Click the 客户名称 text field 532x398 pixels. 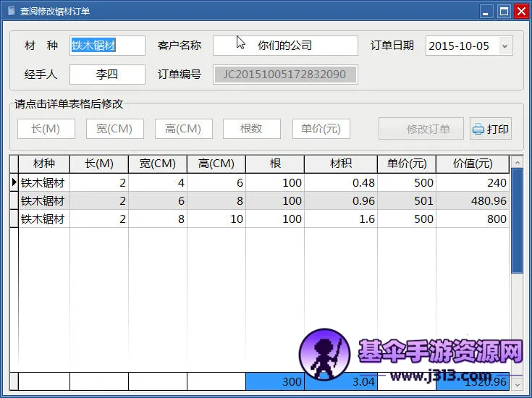285,46
